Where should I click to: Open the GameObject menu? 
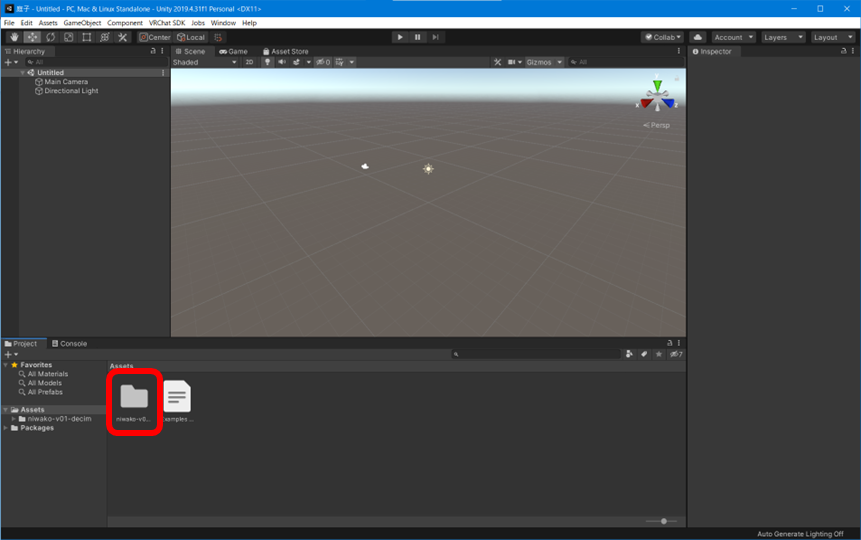click(82, 22)
